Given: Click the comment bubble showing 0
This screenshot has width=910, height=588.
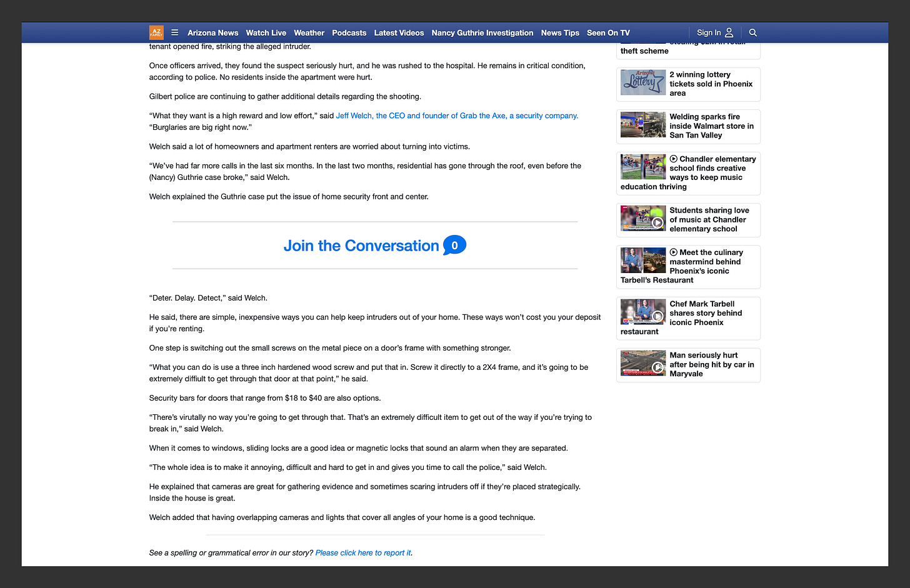Looking at the screenshot, I should (x=454, y=246).
